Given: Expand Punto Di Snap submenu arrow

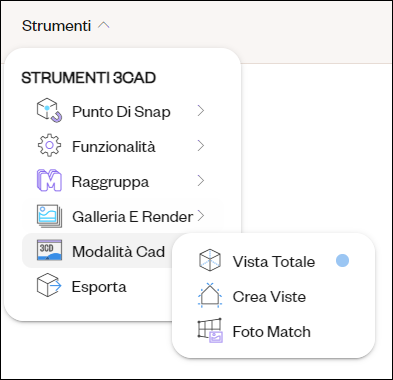Looking at the screenshot, I should coord(200,111).
